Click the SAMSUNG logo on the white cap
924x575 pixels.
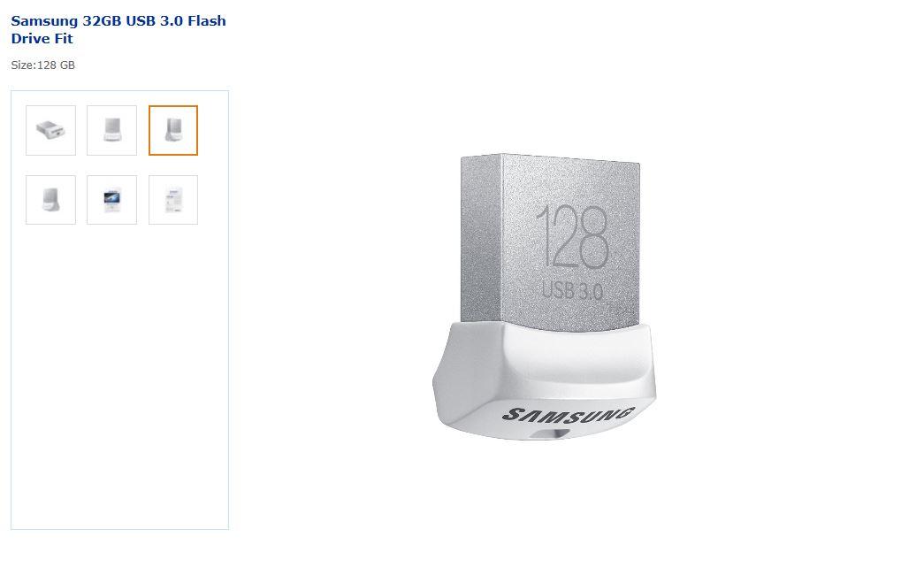569,414
